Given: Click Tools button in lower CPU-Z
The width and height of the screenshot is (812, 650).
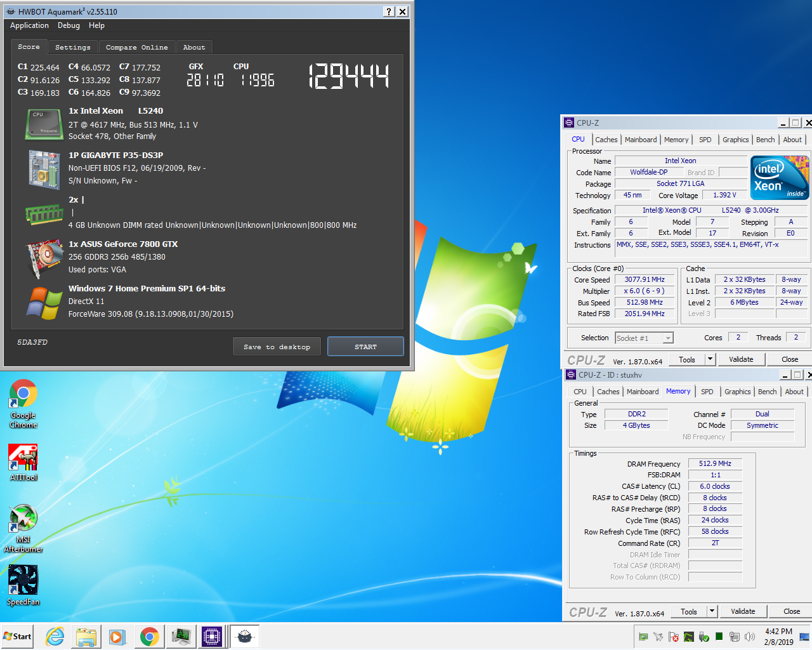Looking at the screenshot, I should (689, 611).
